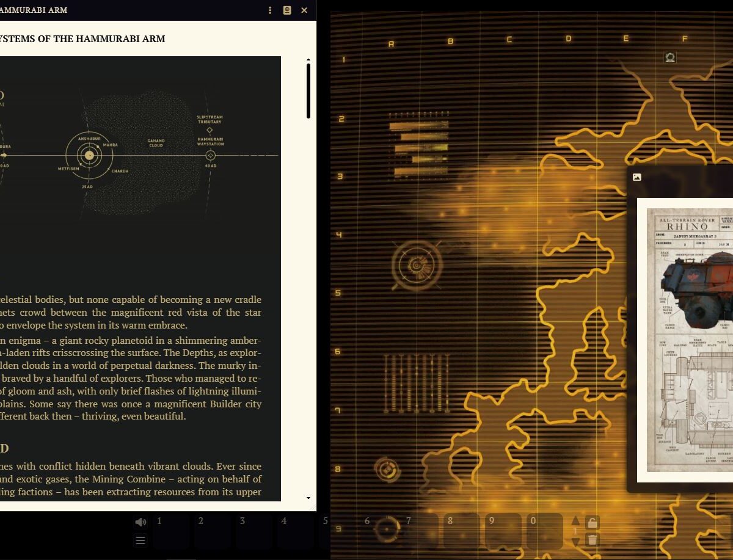
Task: Open the hamburger menu below the speaker
Action: tap(140, 540)
